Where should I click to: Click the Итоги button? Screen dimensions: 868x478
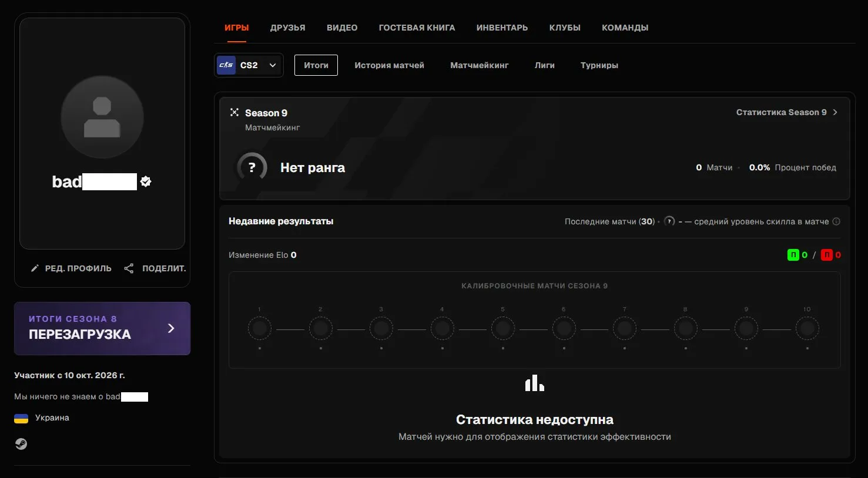[316, 65]
